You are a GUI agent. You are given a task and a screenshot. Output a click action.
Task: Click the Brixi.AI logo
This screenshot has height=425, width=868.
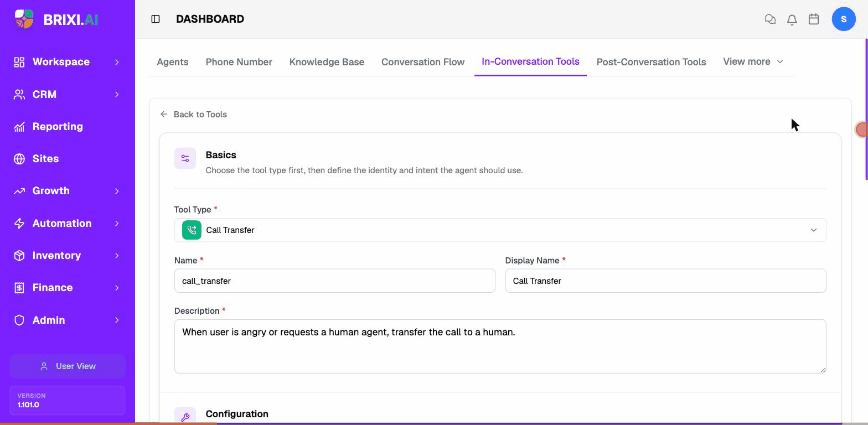56,19
